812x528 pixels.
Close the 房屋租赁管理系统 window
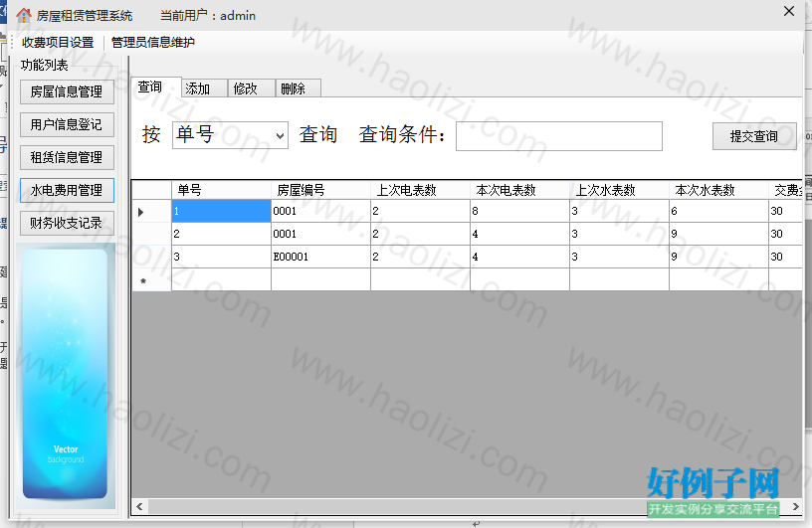click(789, 11)
